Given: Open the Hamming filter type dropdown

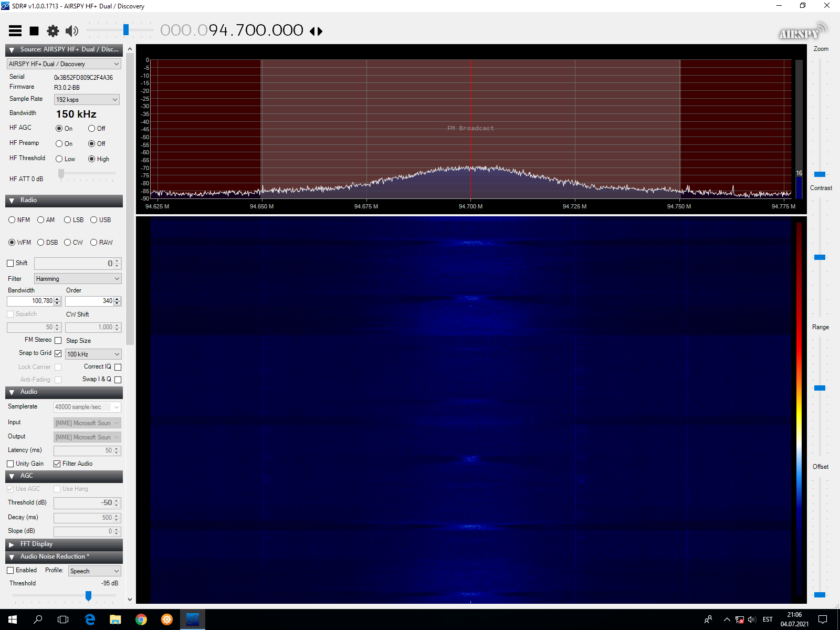Looking at the screenshot, I should [78, 279].
